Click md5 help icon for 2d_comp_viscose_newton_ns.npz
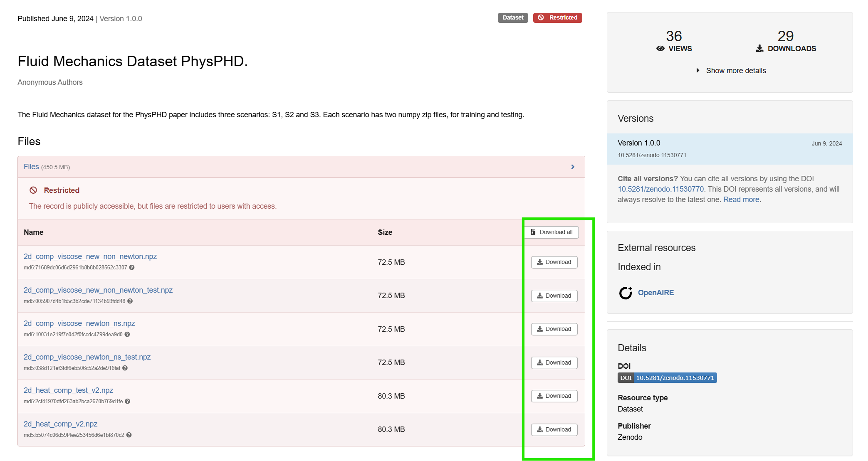 pyautogui.click(x=127, y=335)
